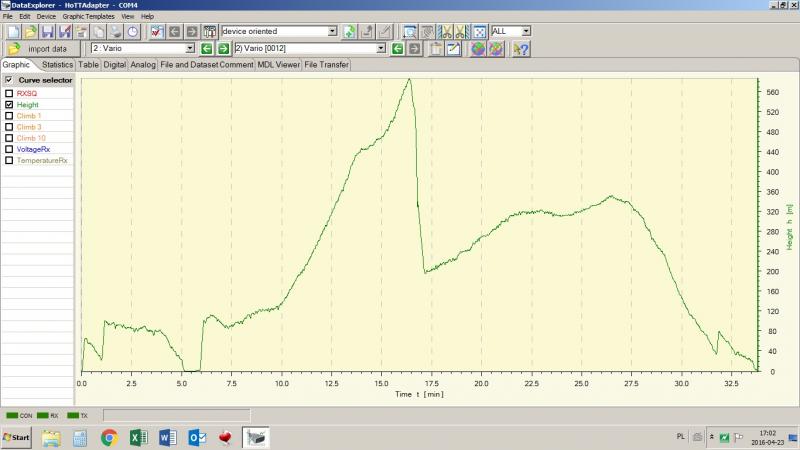Open the '2 : Vario' channel dropdown

pyautogui.click(x=190, y=48)
